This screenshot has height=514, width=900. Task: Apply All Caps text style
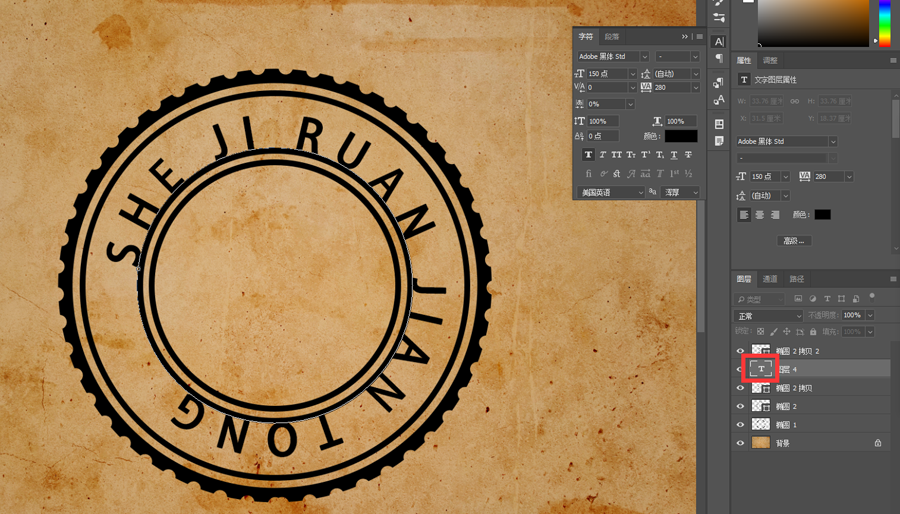tap(616, 155)
